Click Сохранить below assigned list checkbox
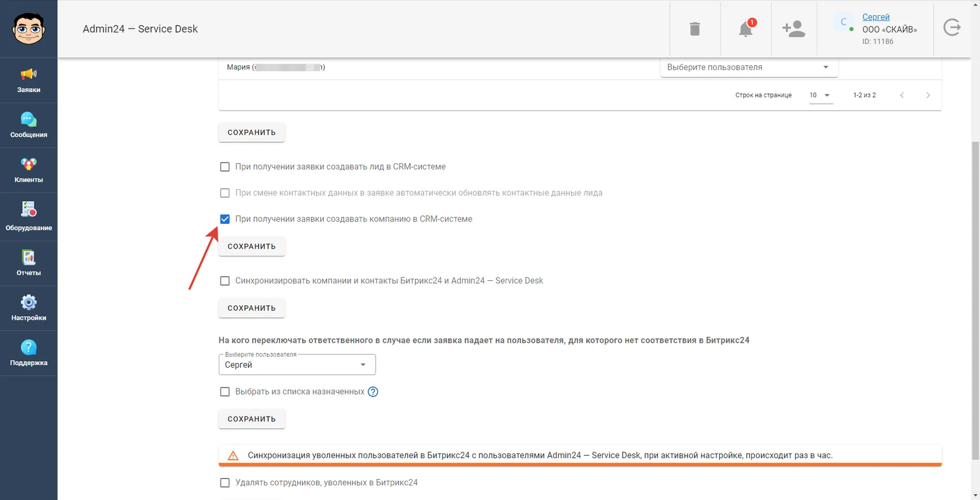 (251, 419)
